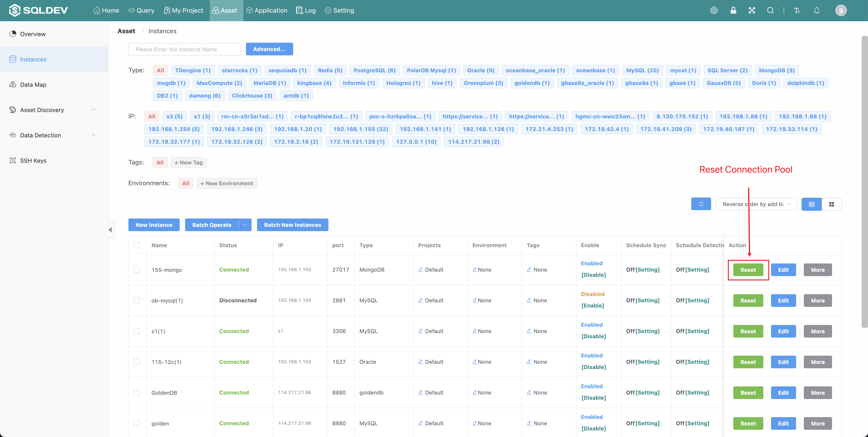Open Schedule Sync Setting for 155-mongo
868x437 pixels.
pyautogui.click(x=647, y=270)
